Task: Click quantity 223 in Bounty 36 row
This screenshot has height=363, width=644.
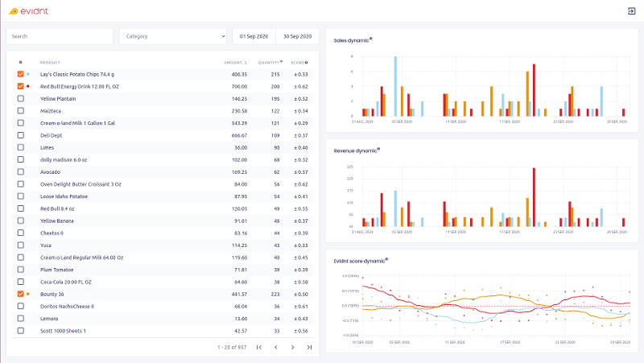Action: [275, 294]
